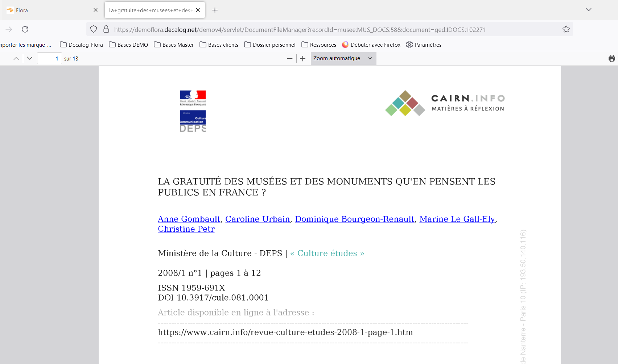
Task: Reload the current page
Action: tap(25, 29)
